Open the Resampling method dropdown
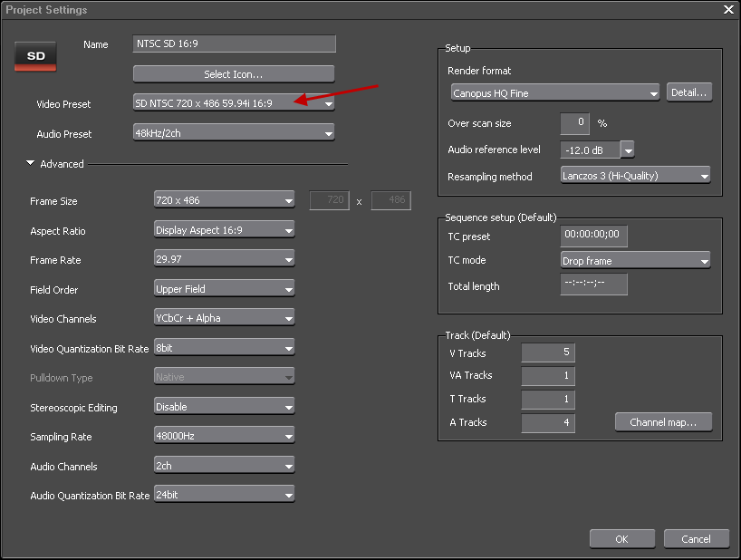 point(635,176)
